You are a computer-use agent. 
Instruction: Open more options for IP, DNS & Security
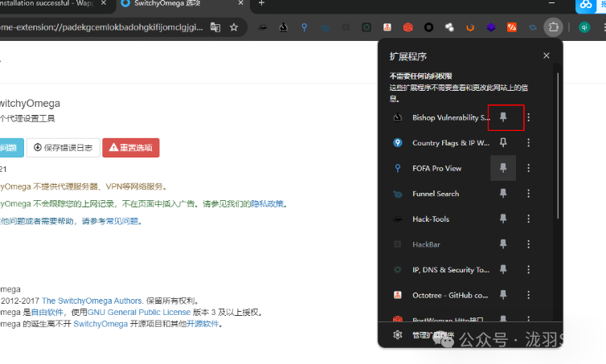[x=528, y=270]
